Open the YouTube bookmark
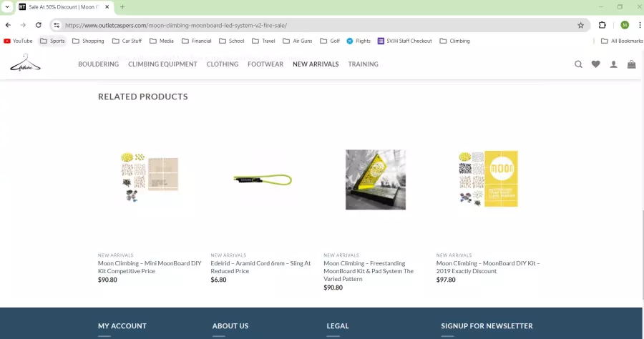The width and height of the screenshot is (644, 339). point(18,41)
